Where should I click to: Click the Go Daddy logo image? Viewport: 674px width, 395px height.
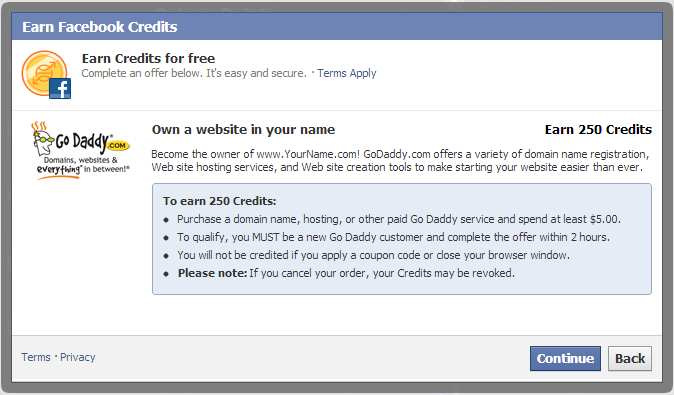[x=81, y=150]
